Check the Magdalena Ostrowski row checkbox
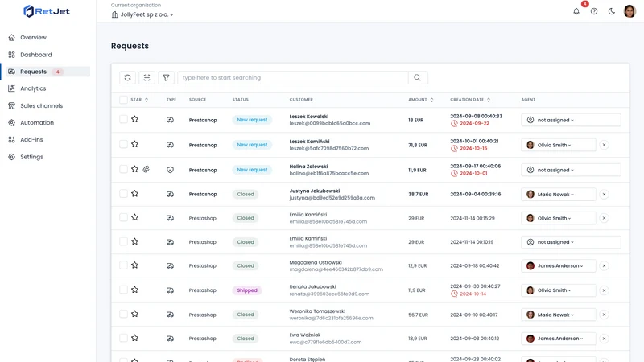This screenshot has width=644, height=362. [123, 265]
